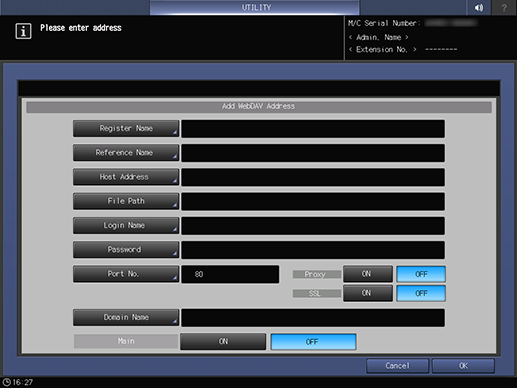The width and height of the screenshot is (517, 388).
Task: Select the Login Name text field
Action: point(313,226)
